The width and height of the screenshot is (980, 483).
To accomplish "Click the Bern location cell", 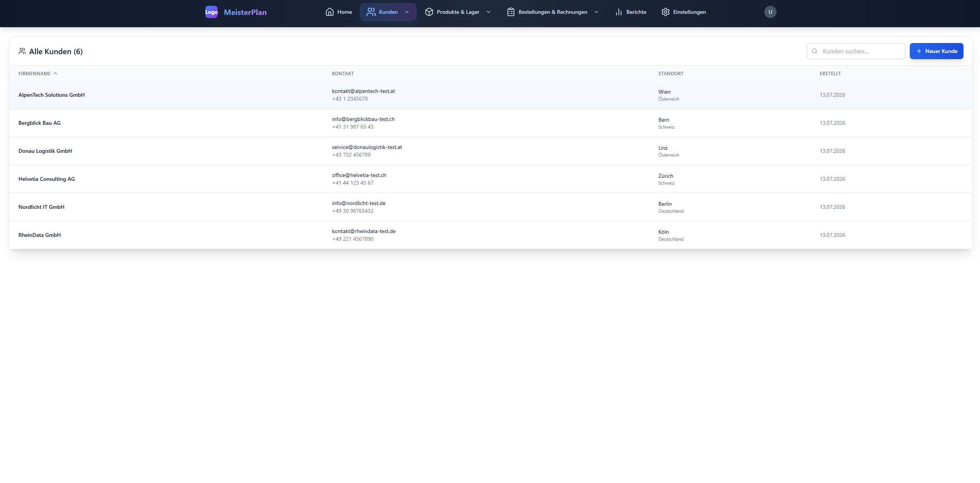I will (666, 123).
